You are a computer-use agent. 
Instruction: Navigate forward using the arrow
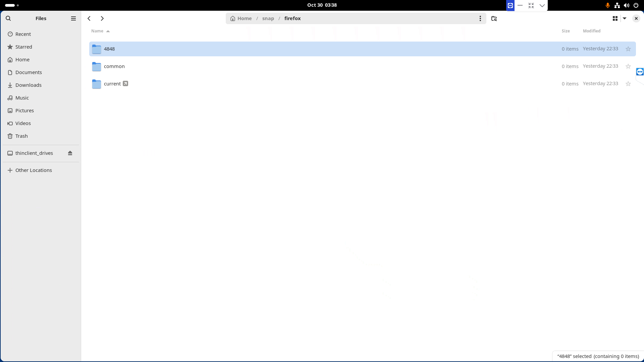click(x=102, y=18)
